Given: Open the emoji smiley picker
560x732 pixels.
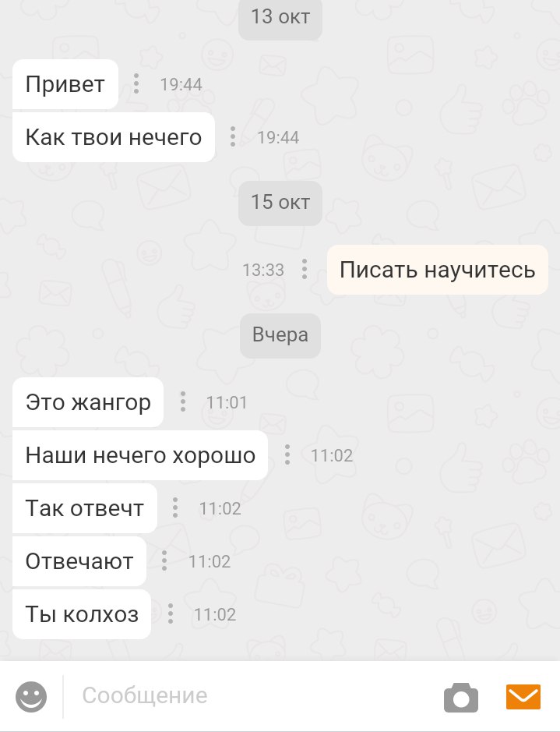Looking at the screenshot, I should 31,696.
